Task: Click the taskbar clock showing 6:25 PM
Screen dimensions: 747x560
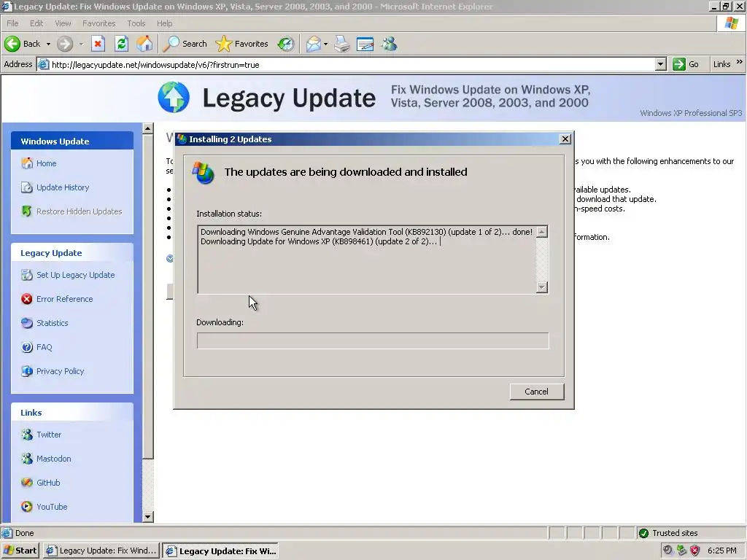Action: pyautogui.click(x=721, y=551)
